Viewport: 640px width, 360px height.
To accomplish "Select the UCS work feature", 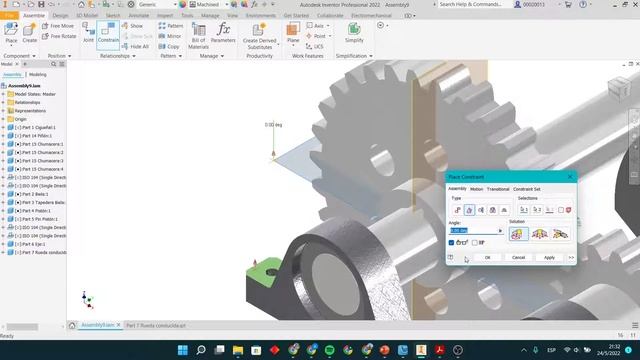I will [314, 47].
